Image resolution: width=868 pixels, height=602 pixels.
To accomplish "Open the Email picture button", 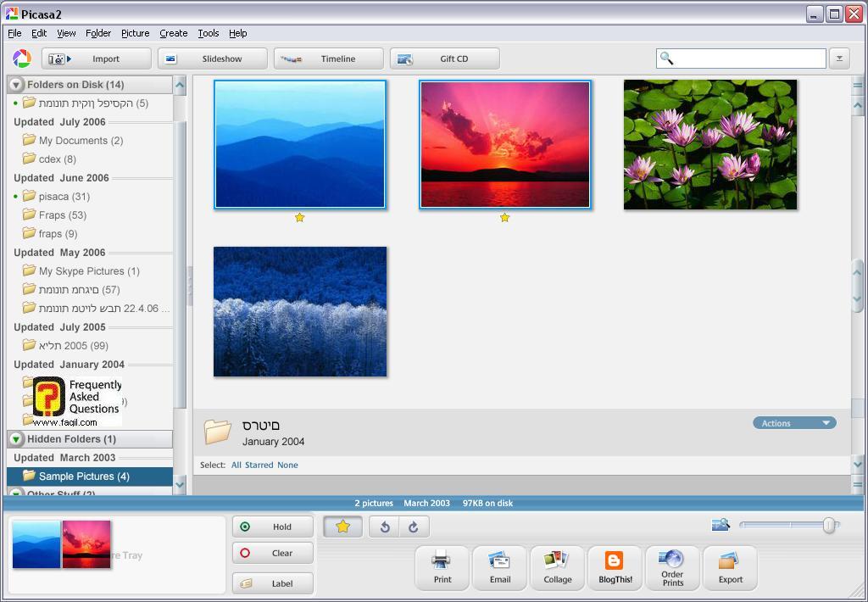I will pos(499,567).
